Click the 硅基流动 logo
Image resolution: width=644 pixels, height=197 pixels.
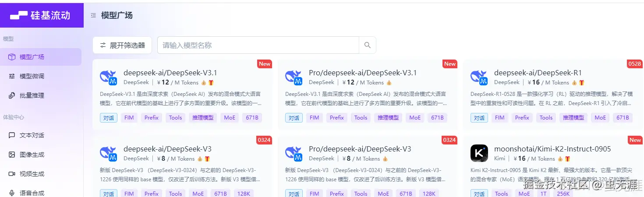[40, 15]
